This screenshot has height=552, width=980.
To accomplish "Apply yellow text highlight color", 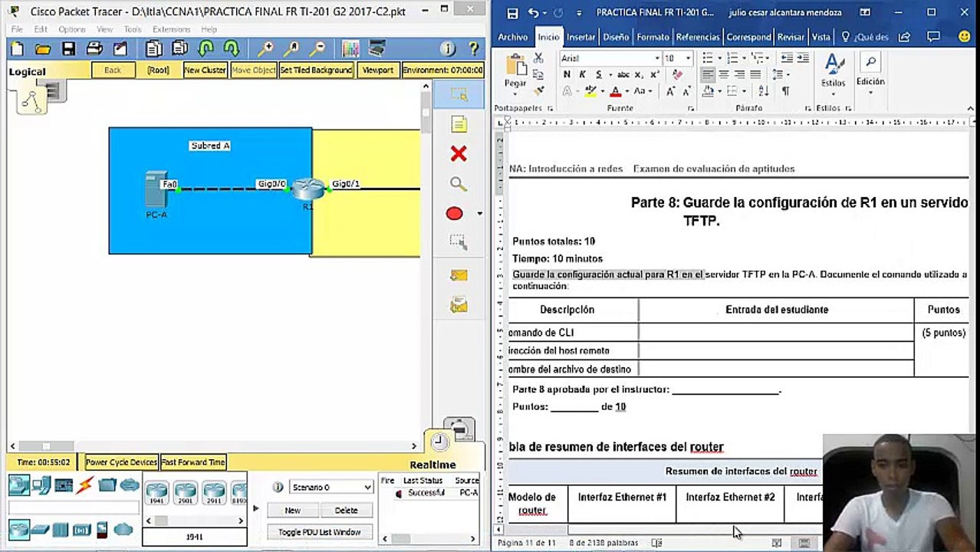I will pyautogui.click(x=590, y=90).
